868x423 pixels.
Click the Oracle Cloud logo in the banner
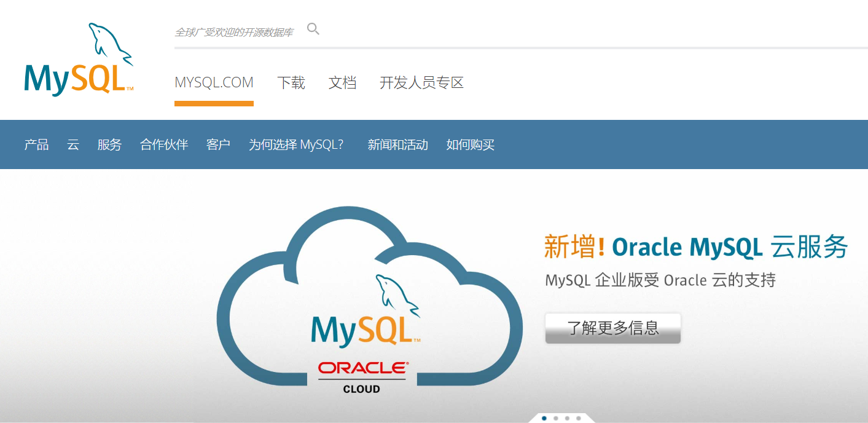[x=362, y=377]
